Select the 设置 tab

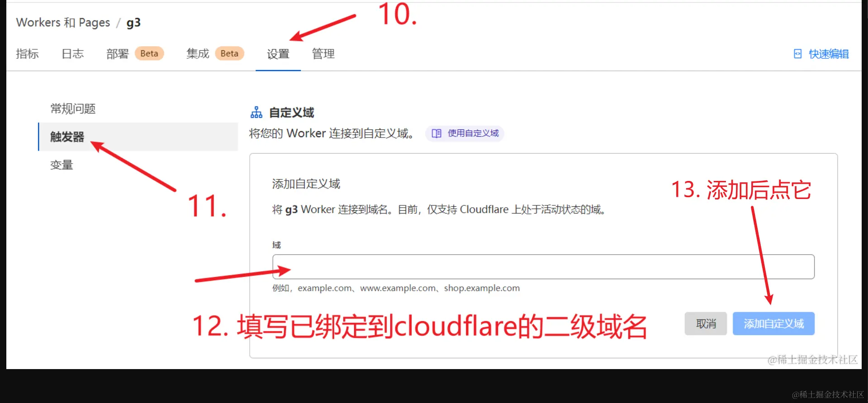coord(278,54)
